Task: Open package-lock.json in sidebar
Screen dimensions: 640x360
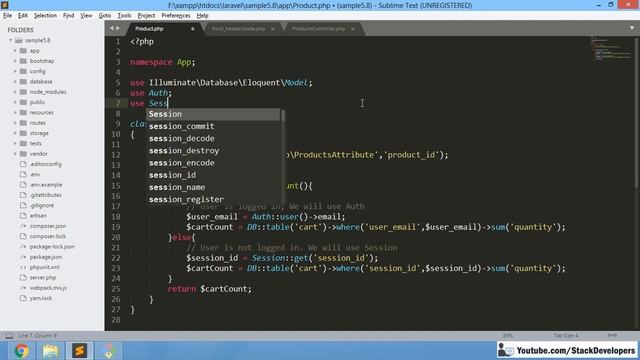Action: (x=52, y=247)
